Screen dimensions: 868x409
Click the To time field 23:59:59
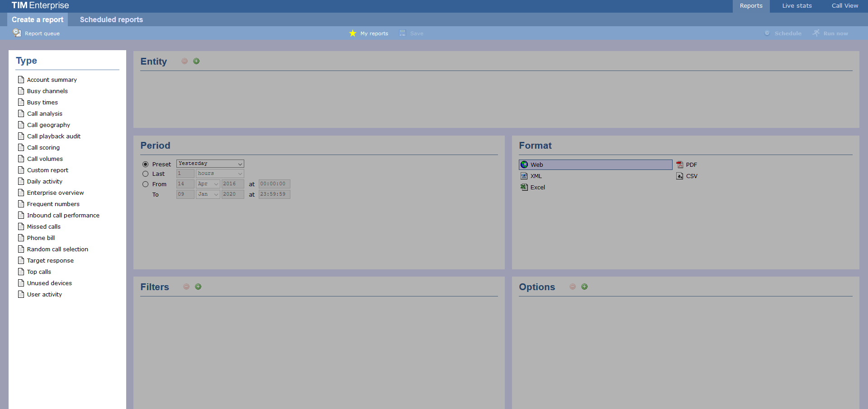coord(275,194)
